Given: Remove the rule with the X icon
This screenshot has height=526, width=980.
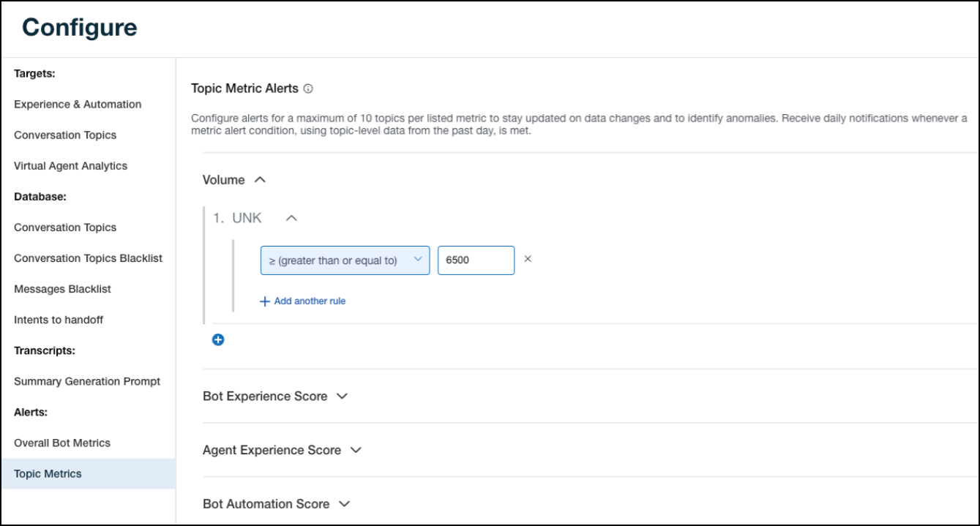Looking at the screenshot, I should [x=528, y=259].
